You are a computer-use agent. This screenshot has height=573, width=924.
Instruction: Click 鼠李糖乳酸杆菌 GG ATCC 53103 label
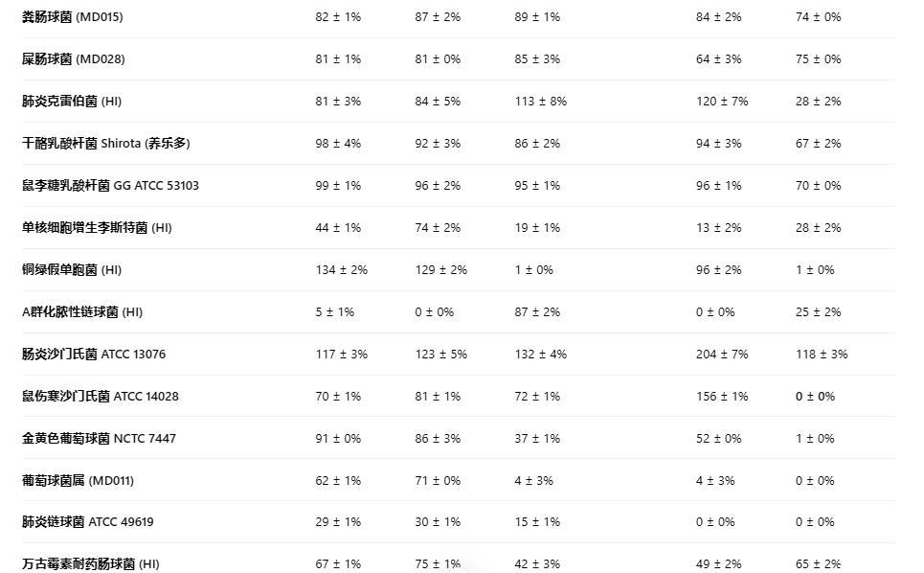110,186
